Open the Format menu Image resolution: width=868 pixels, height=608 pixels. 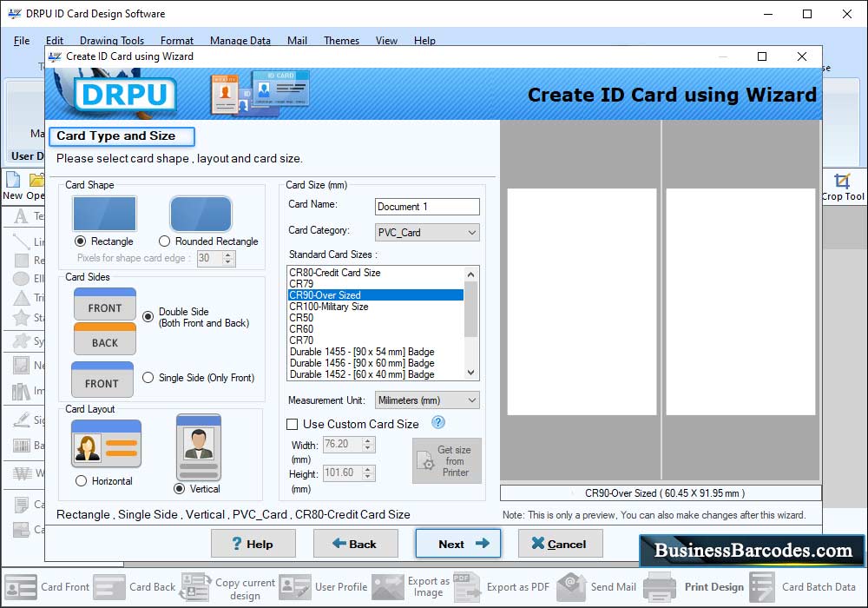(176, 41)
